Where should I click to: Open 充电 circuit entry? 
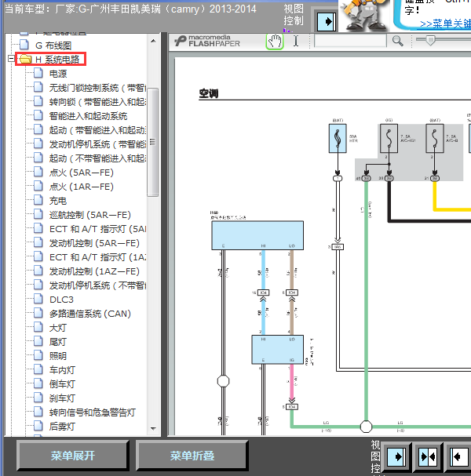tap(58, 200)
